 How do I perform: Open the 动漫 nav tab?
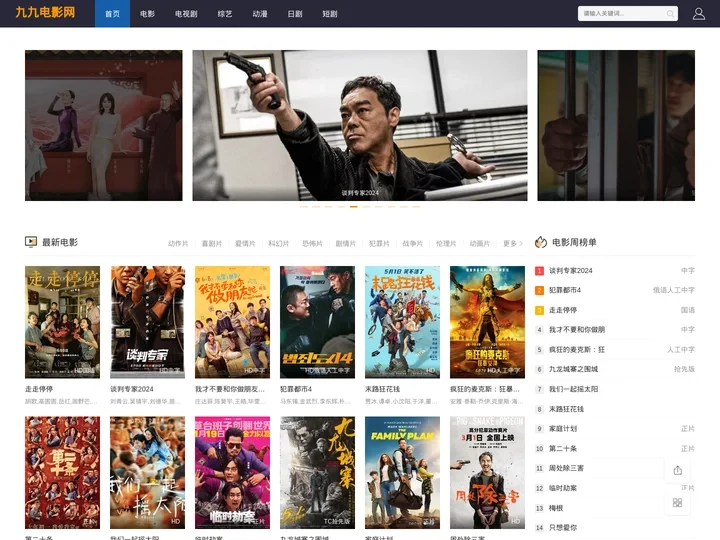point(260,14)
